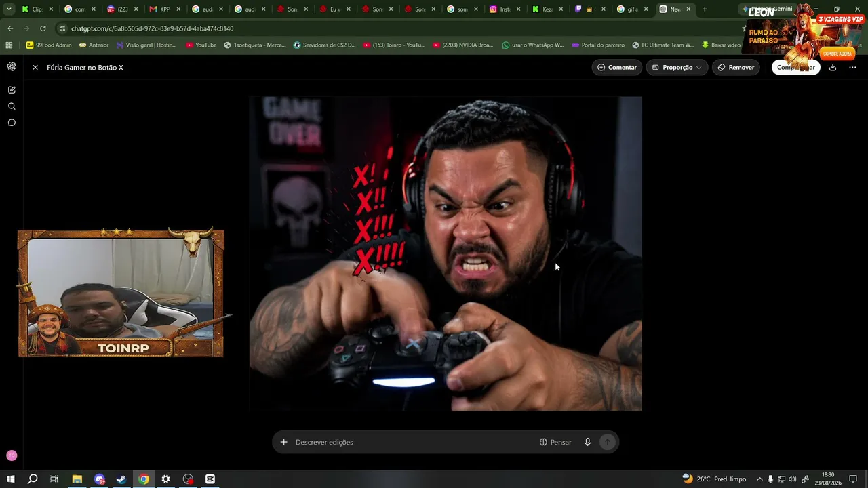Open Task View on the taskbar

tap(54, 479)
